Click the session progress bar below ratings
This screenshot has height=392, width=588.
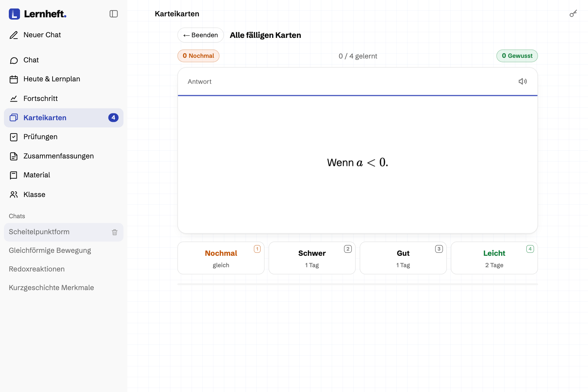tap(358, 284)
